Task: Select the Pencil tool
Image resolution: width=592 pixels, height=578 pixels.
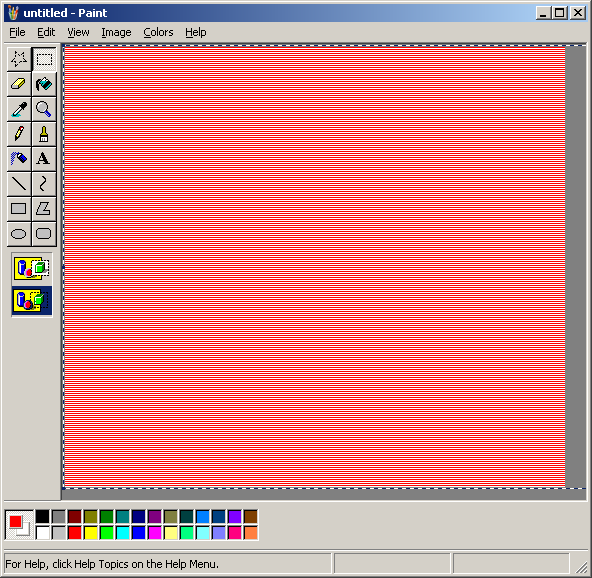Action: (19, 134)
